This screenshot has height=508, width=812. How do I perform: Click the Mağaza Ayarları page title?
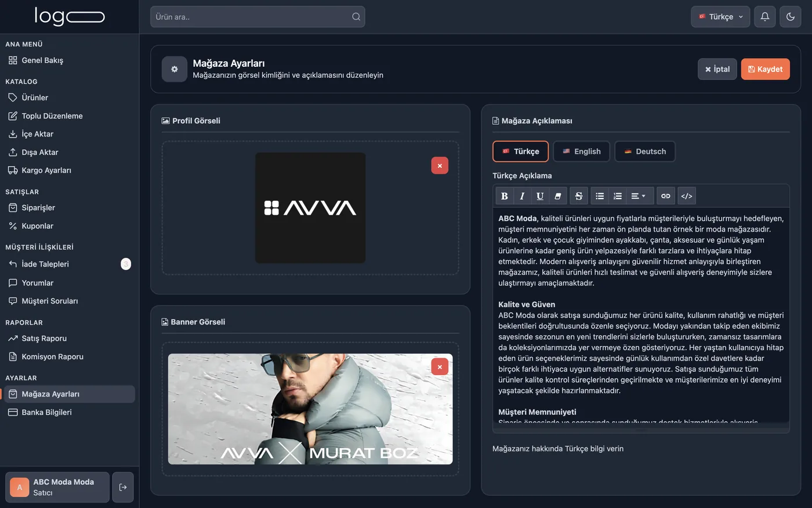(x=229, y=63)
